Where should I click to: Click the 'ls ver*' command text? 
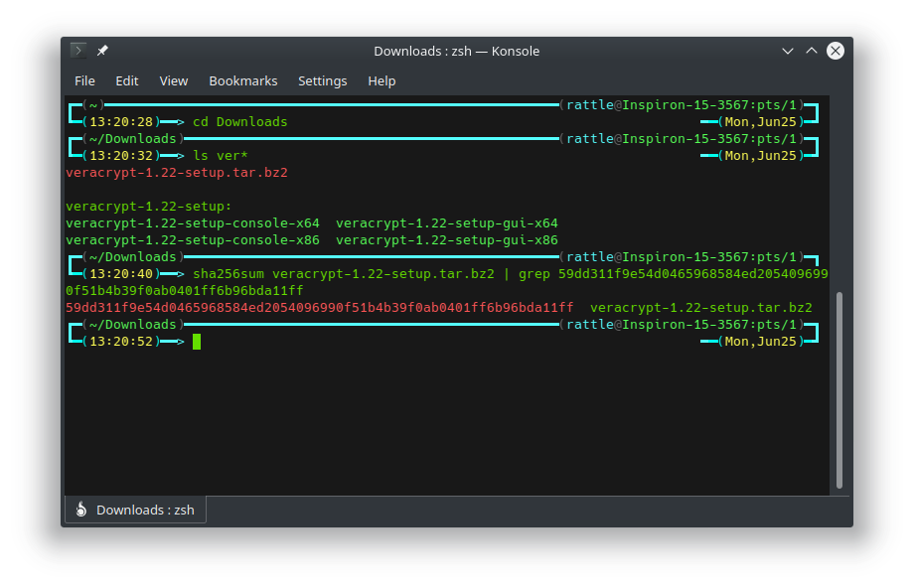(x=221, y=156)
